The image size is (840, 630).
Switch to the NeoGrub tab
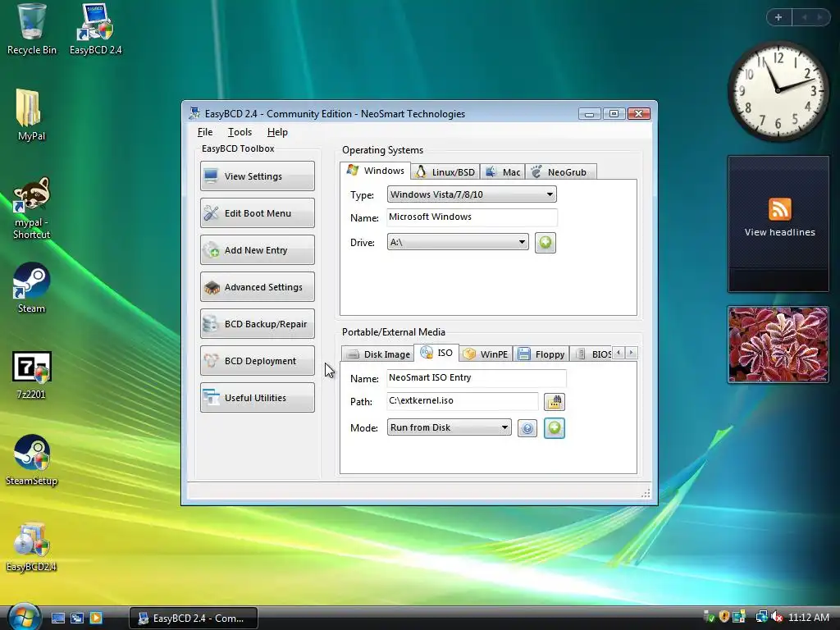click(x=560, y=172)
